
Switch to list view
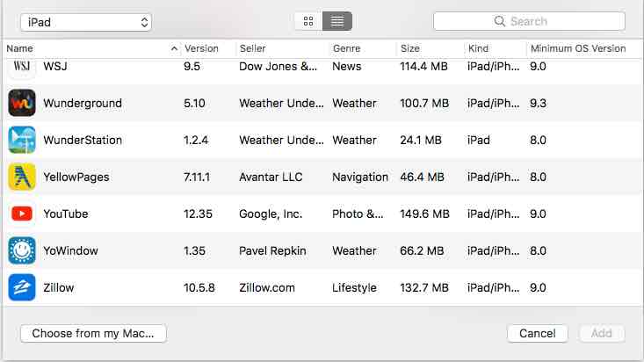pyautogui.click(x=337, y=21)
